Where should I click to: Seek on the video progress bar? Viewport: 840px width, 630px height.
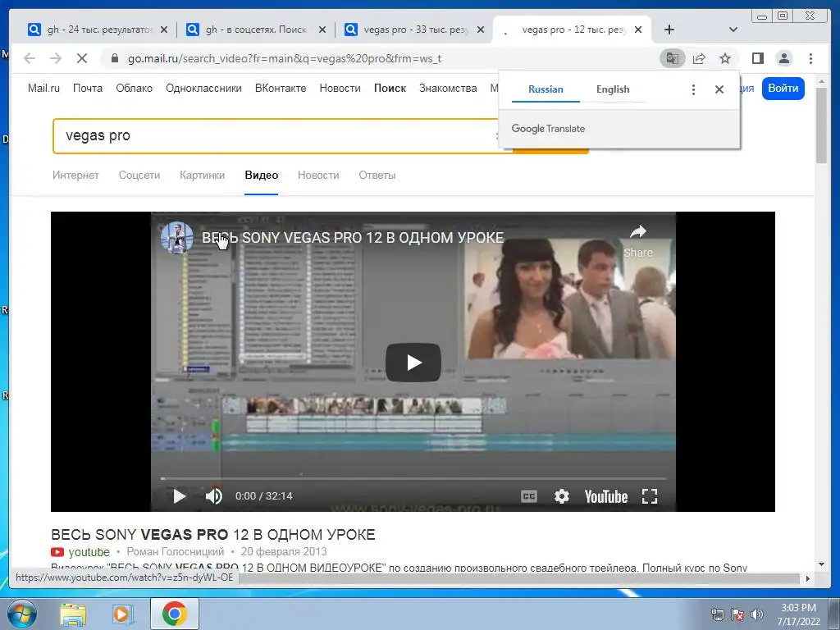(413, 478)
